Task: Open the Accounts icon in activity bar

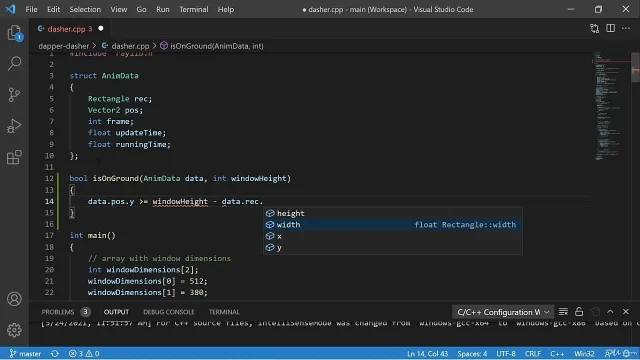Action: [14, 299]
